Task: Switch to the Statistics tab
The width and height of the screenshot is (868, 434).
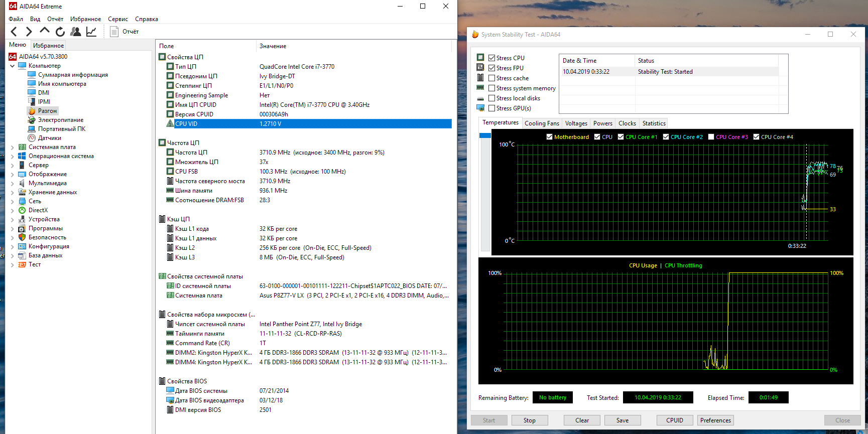Action: [x=654, y=123]
